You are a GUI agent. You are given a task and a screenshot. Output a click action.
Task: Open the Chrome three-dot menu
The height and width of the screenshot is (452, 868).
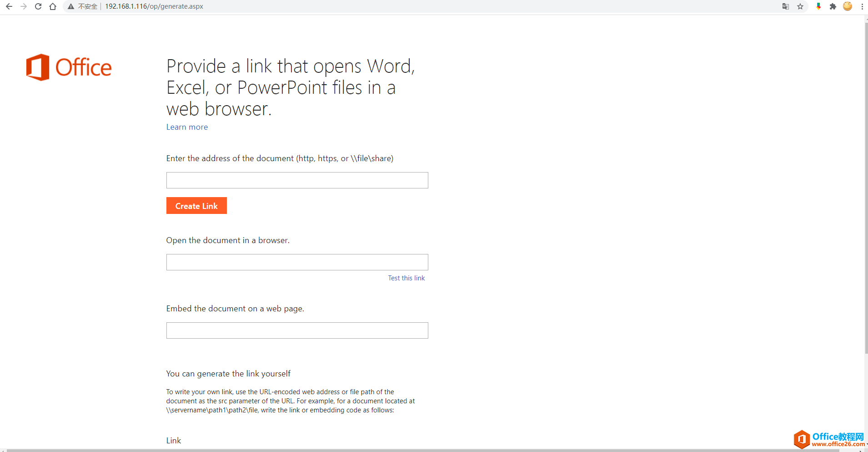pyautogui.click(x=862, y=6)
